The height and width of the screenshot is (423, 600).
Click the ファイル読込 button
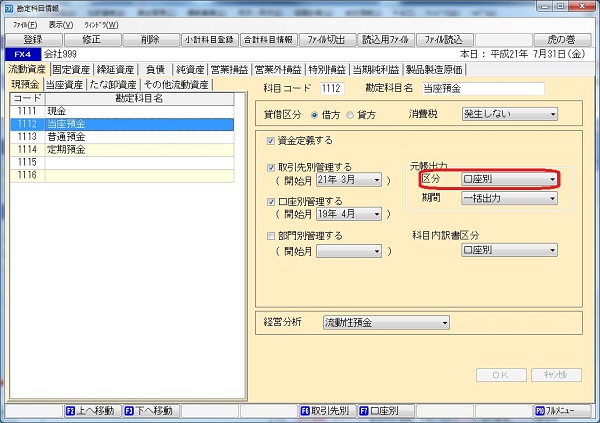point(444,39)
